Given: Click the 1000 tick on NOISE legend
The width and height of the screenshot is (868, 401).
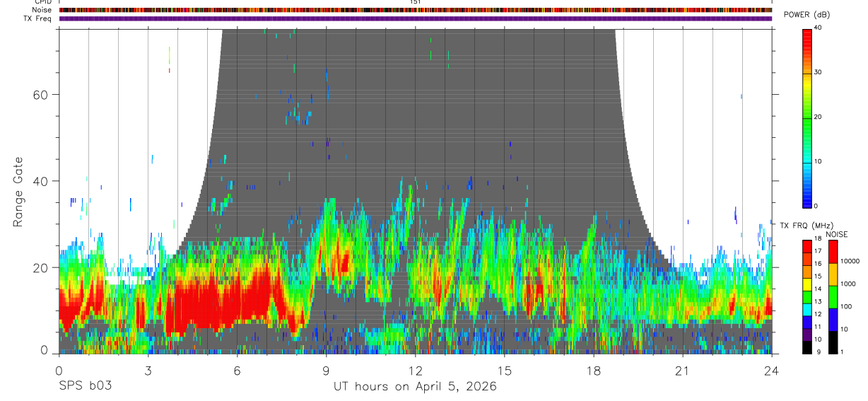Looking at the screenshot, I should click(x=848, y=284).
